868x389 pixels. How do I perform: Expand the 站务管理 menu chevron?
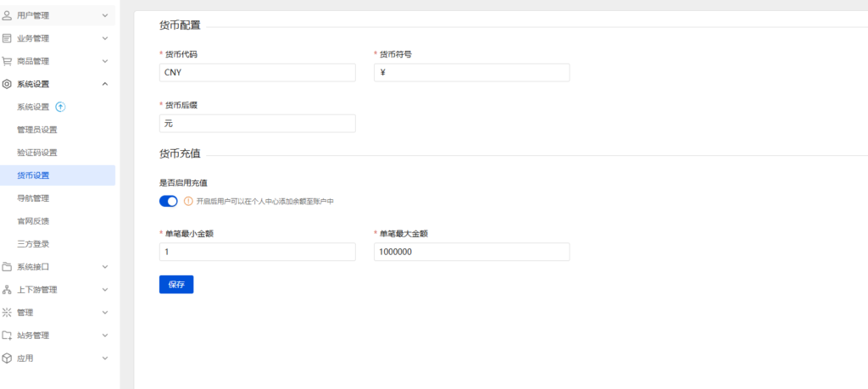tap(105, 336)
